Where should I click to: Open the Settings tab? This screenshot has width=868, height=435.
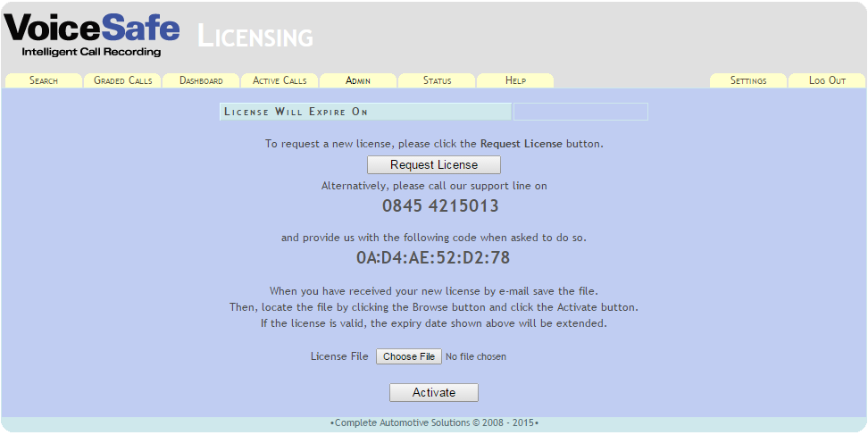748,80
